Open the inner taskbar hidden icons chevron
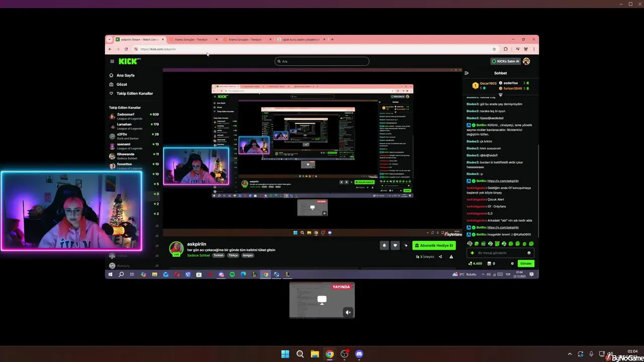The width and height of the screenshot is (644, 362). point(482,275)
